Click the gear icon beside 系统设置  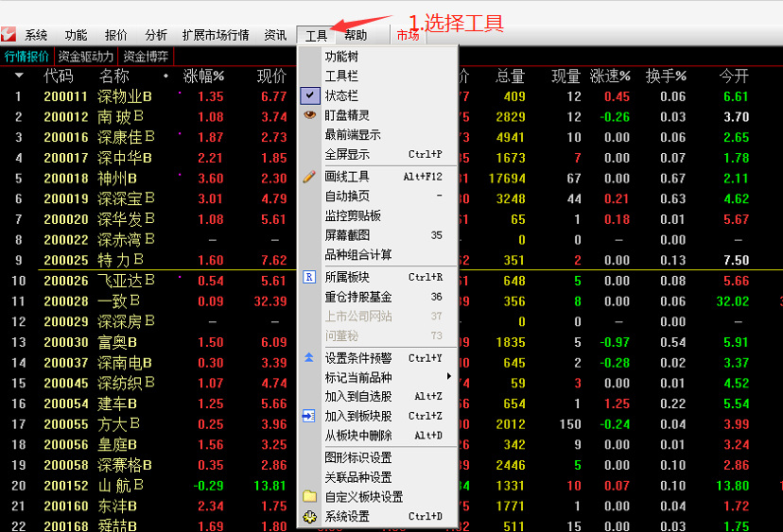click(x=309, y=517)
